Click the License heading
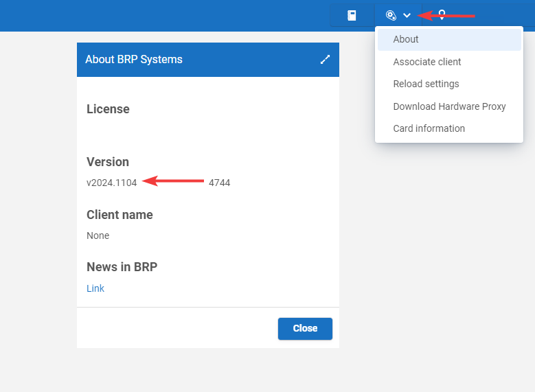This screenshot has height=392, width=535. 108,109
